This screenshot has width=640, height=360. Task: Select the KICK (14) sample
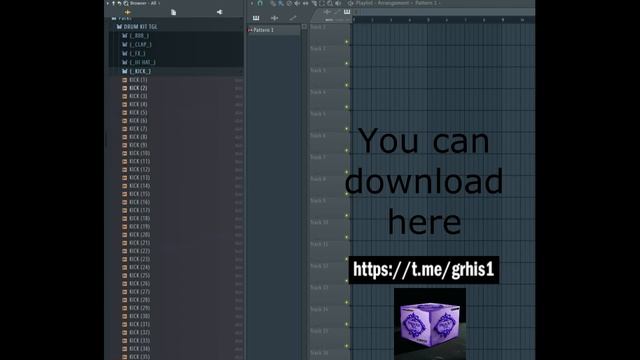click(x=139, y=186)
